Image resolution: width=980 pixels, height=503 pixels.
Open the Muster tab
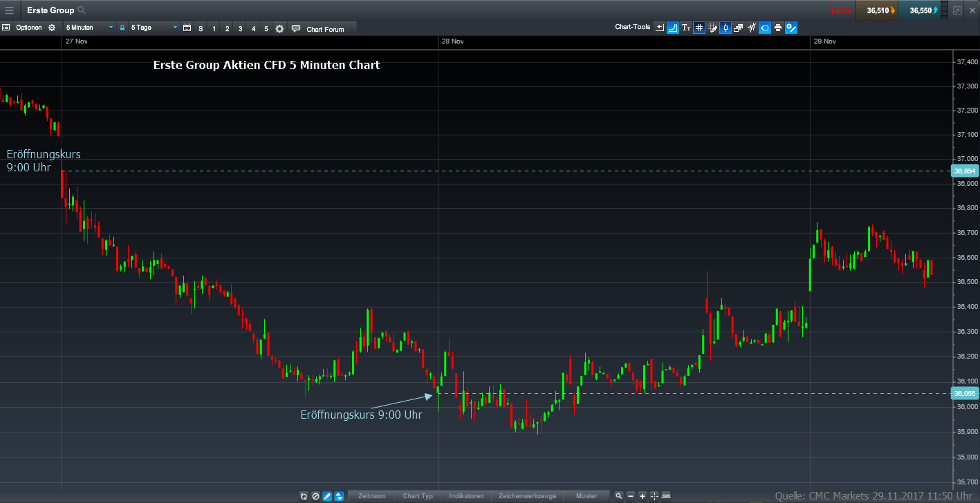click(586, 496)
